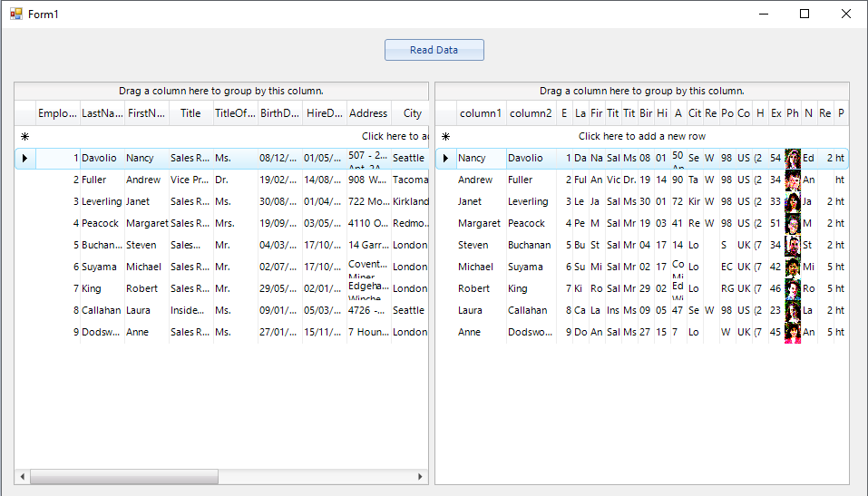Click 'Click here to add a new row' in right grid

coord(642,136)
